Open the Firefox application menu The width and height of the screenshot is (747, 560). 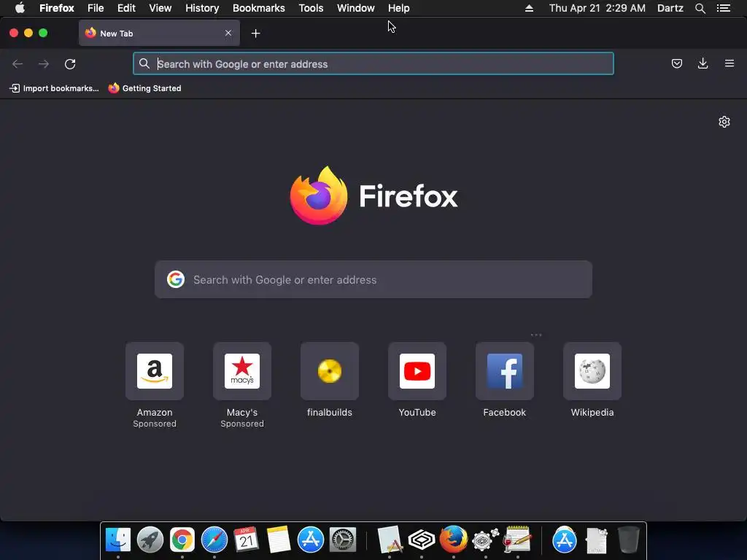tap(57, 8)
